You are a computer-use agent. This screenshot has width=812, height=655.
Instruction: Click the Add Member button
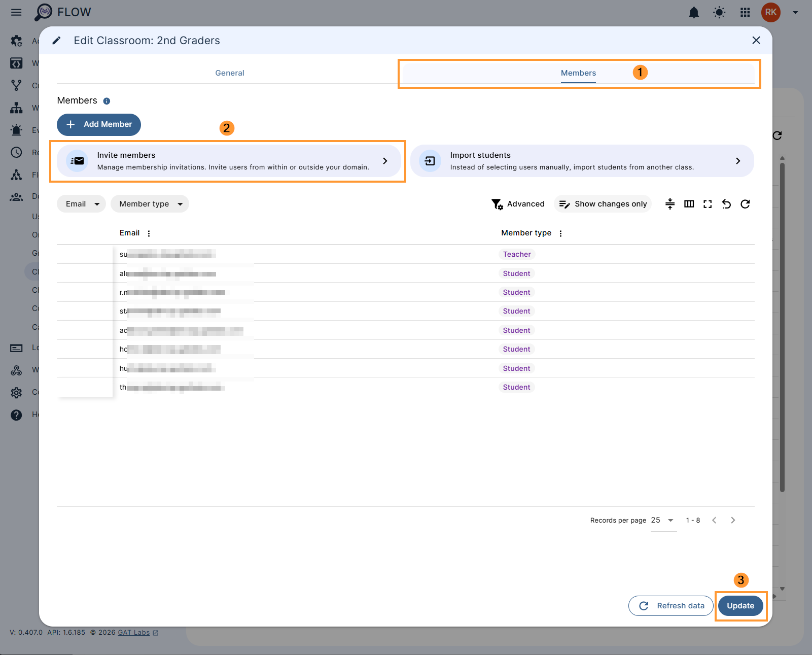[x=99, y=125]
